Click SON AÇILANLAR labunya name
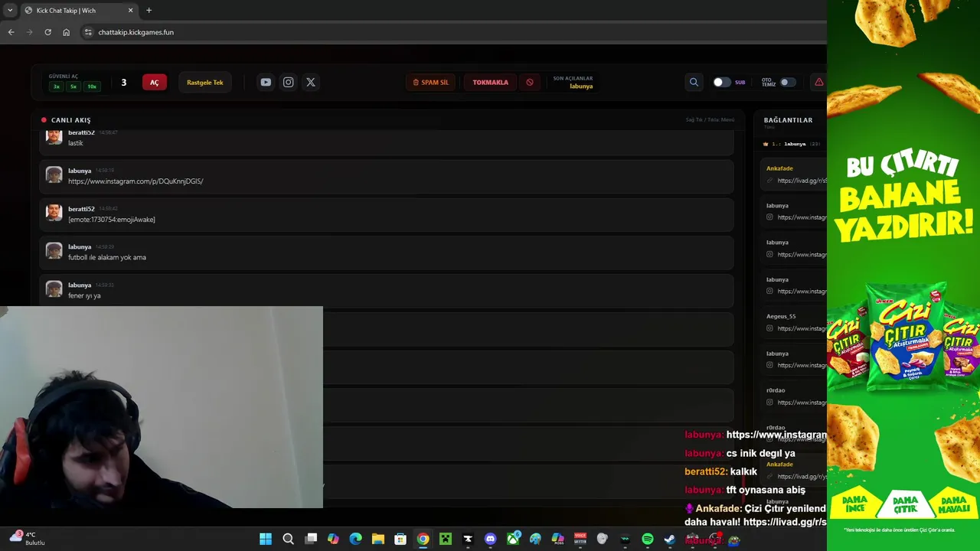Image resolution: width=980 pixels, height=551 pixels. pyautogui.click(x=581, y=86)
